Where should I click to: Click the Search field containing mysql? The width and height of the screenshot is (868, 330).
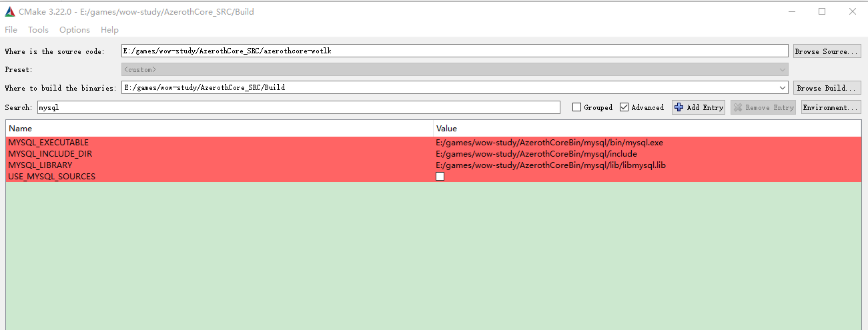pyautogui.click(x=298, y=107)
